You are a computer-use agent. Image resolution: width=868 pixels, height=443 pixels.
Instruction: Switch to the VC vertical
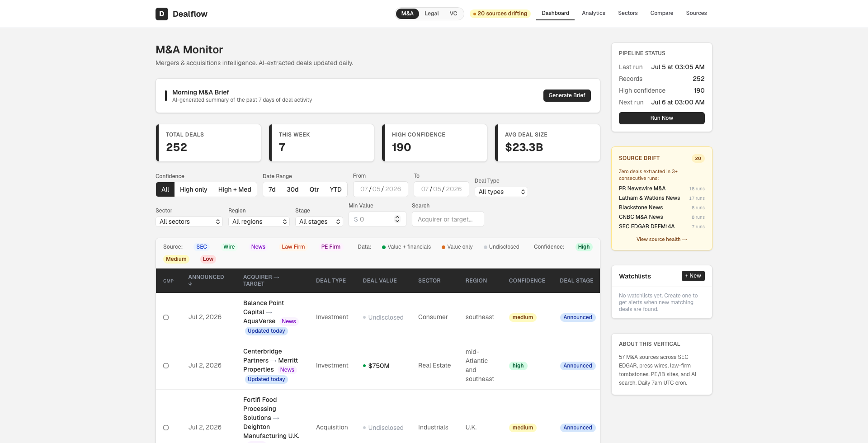[x=453, y=14]
